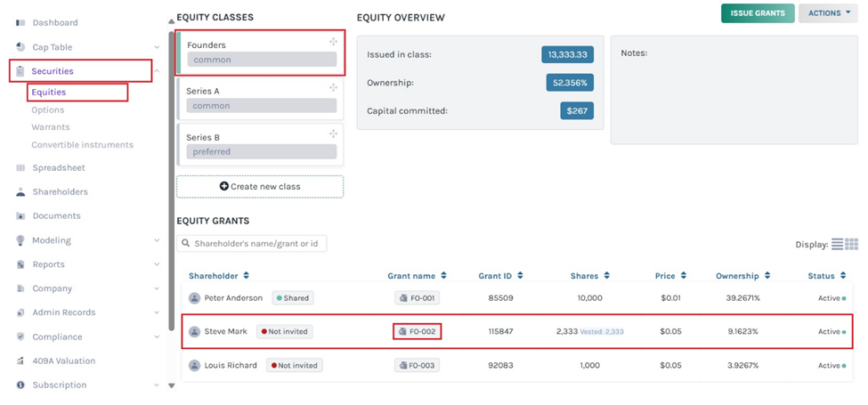Click the Issue Grants button
This screenshot has width=868, height=405.
(758, 13)
